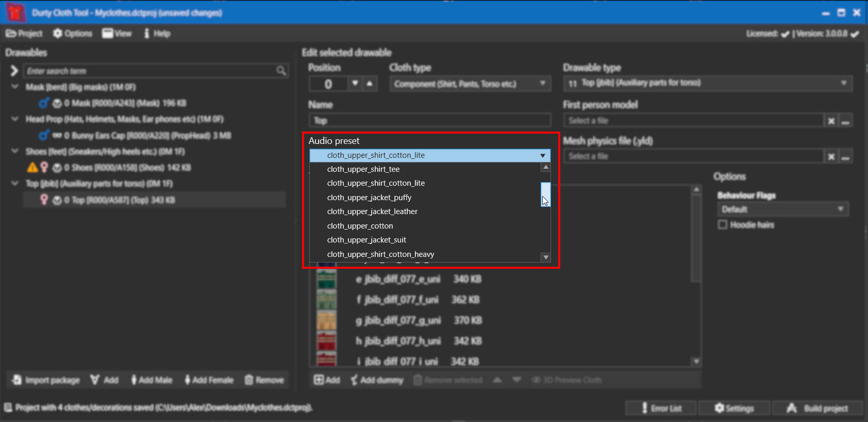Open the Options menu
Image resolution: width=868 pixels, height=422 pixels.
click(x=73, y=34)
